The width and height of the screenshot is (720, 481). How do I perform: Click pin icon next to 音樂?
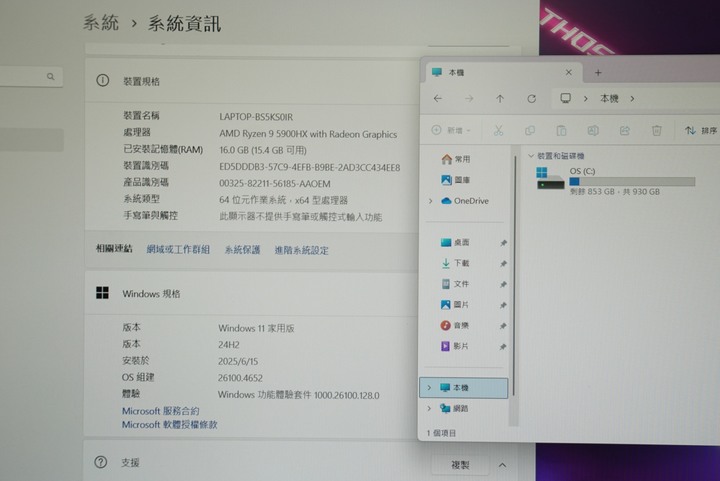[503, 326]
